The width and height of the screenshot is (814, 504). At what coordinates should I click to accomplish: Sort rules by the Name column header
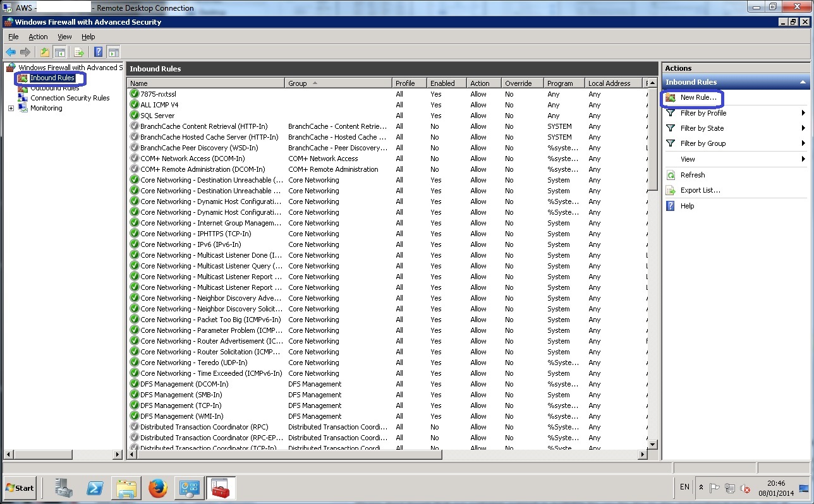(206, 83)
